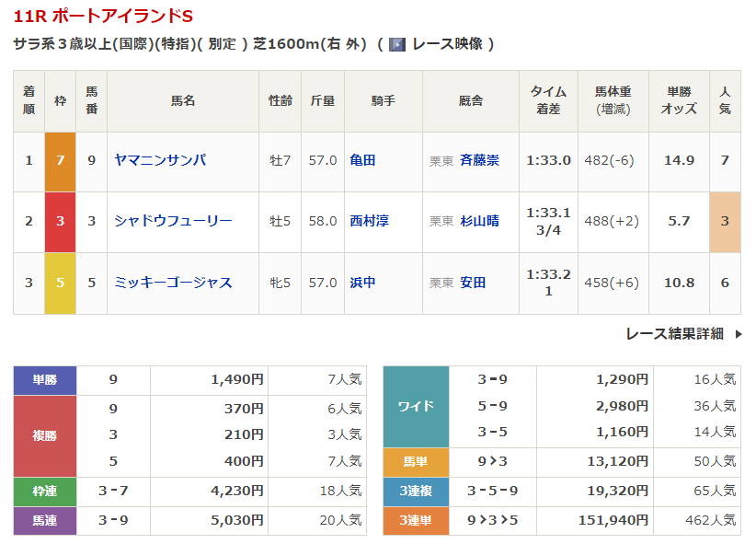Open horse シャドウフューリー profile

173,221
